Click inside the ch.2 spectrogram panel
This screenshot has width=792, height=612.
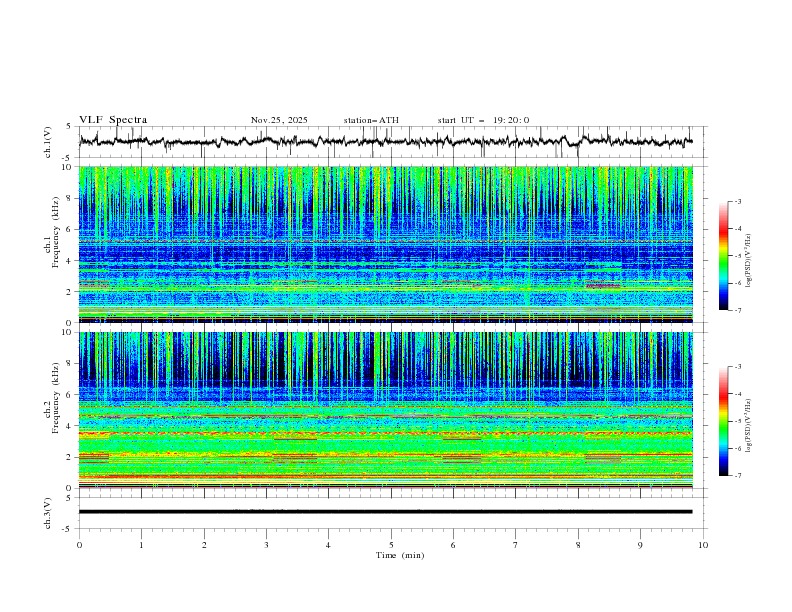pos(385,410)
